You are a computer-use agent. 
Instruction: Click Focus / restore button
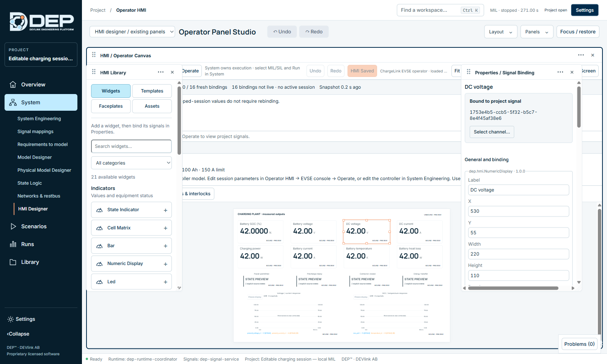578,32
